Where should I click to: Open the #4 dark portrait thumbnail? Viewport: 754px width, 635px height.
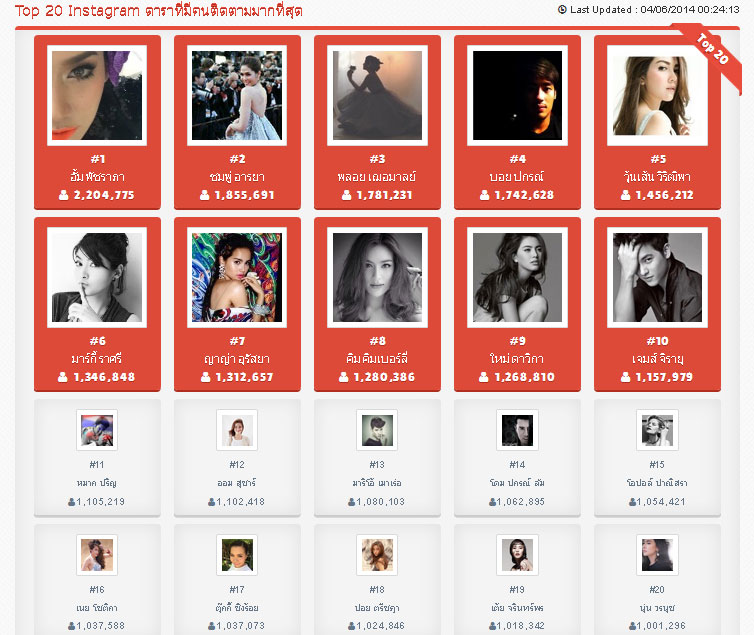[x=517, y=95]
